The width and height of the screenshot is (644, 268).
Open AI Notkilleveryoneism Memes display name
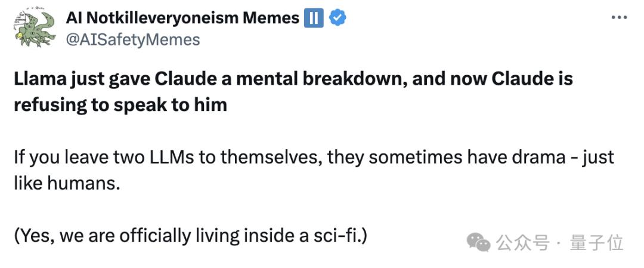(183, 18)
